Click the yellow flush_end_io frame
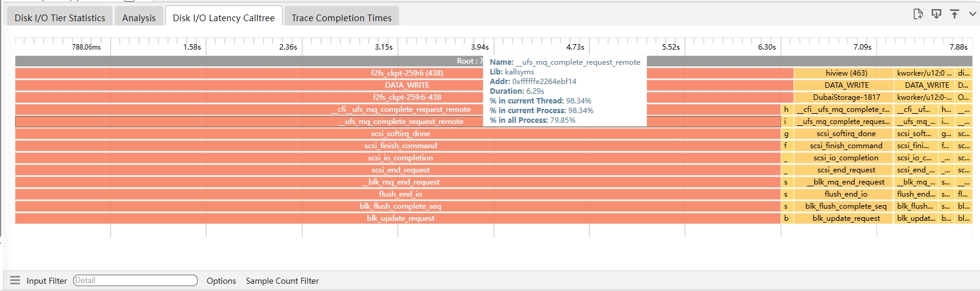Image resolution: width=980 pixels, height=291 pixels. (x=846, y=194)
